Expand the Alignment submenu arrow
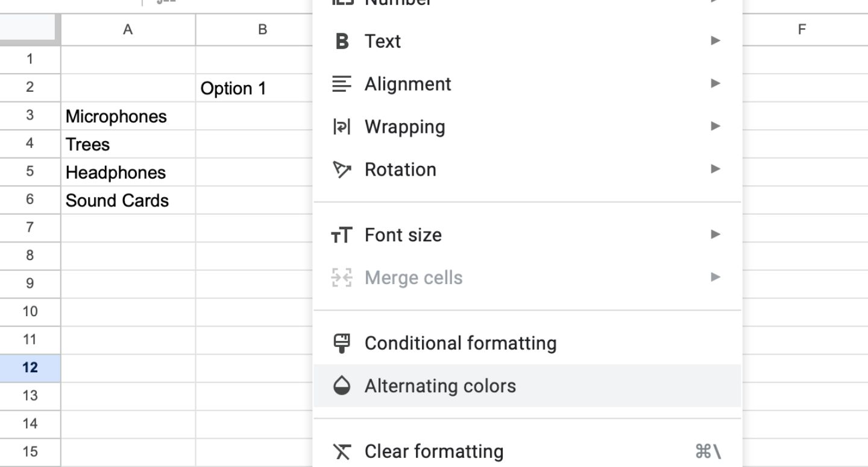868x467 pixels. coord(715,83)
